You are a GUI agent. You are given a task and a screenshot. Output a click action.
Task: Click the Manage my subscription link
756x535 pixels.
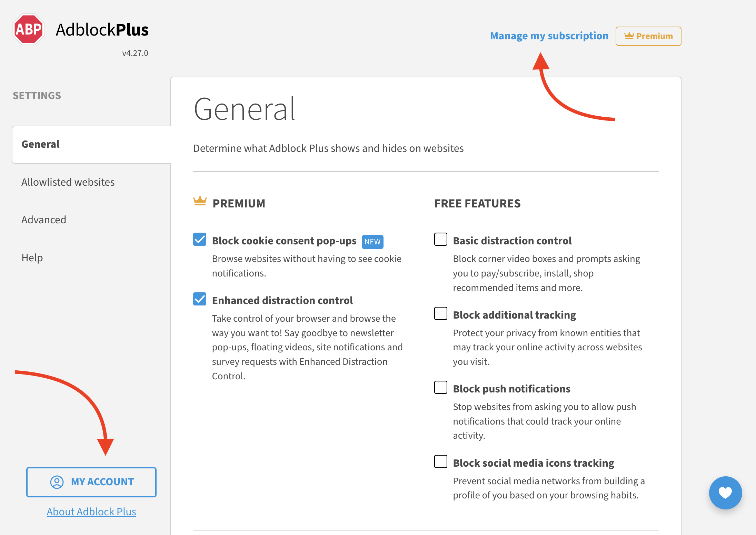click(x=549, y=36)
